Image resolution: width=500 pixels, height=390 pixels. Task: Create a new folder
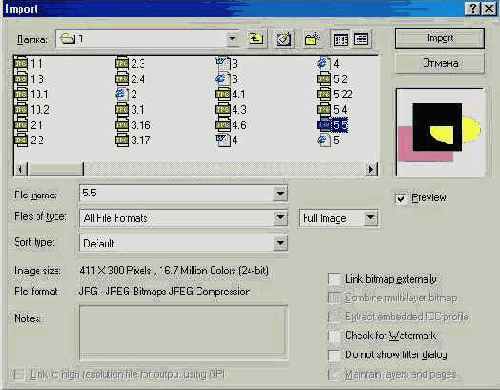312,39
